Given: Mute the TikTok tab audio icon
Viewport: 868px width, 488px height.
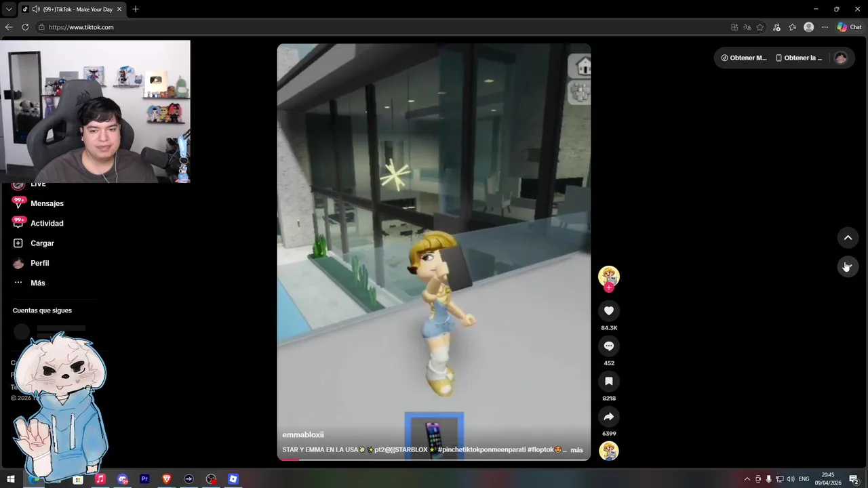Looking at the screenshot, I should (35, 9).
